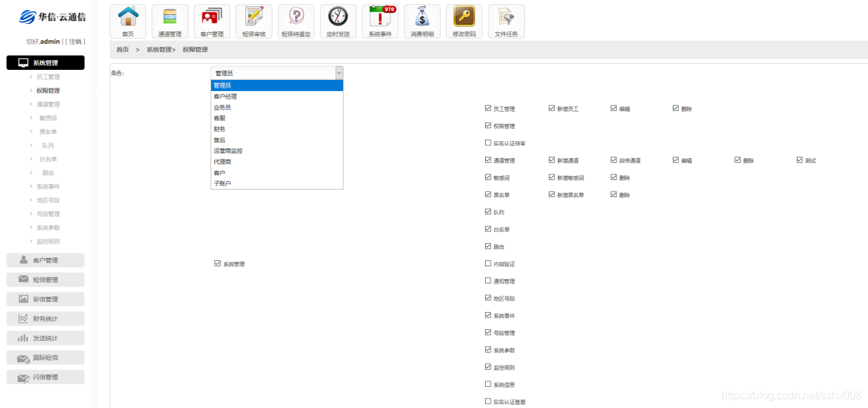868x408 pixels.
Task: Click the icon beside 闪信管理 in the sidebar
Action: pyautogui.click(x=24, y=377)
